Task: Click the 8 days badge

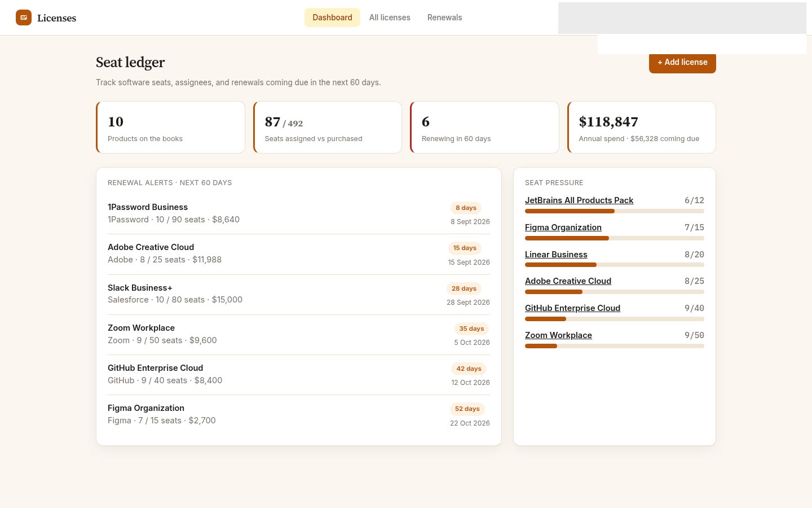Action: 466,208
